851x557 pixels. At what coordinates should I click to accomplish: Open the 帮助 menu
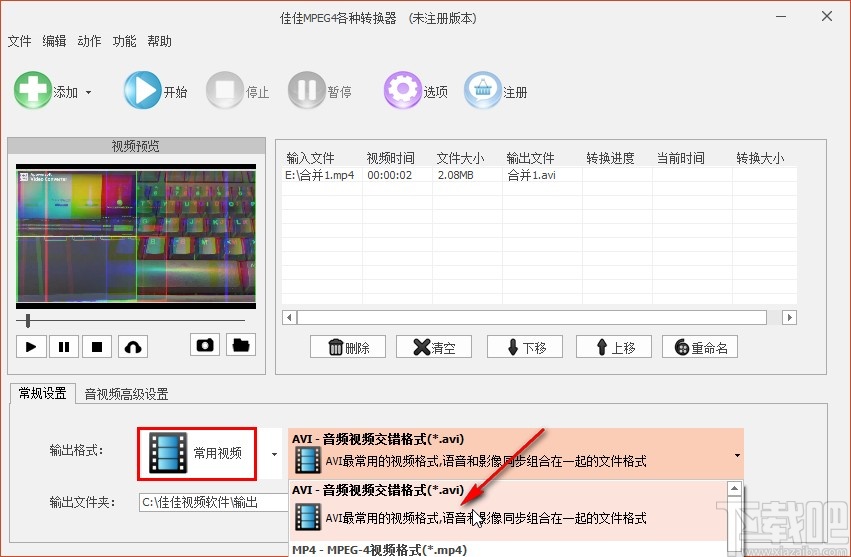tap(160, 41)
